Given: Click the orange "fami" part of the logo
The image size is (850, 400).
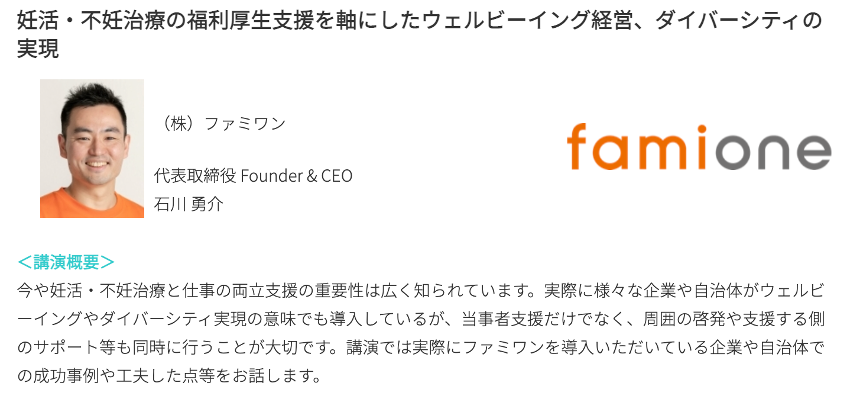Looking at the screenshot, I should click(631, 147).
